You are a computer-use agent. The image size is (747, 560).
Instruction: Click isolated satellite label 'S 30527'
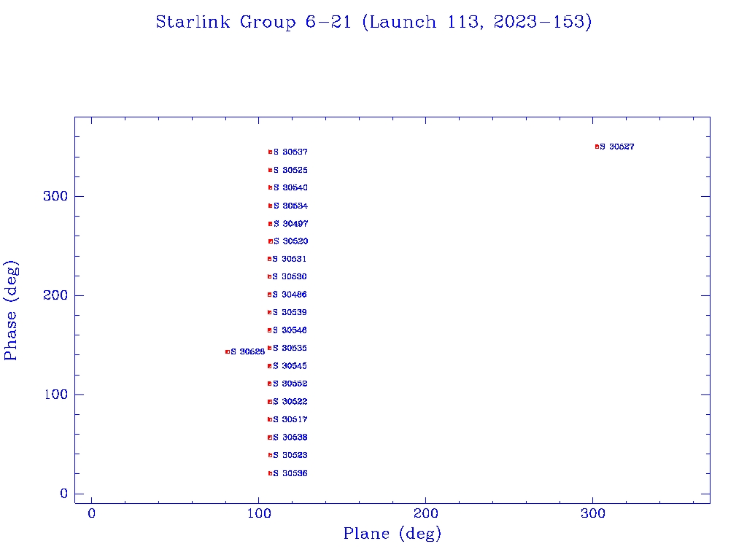pos(617,147)
